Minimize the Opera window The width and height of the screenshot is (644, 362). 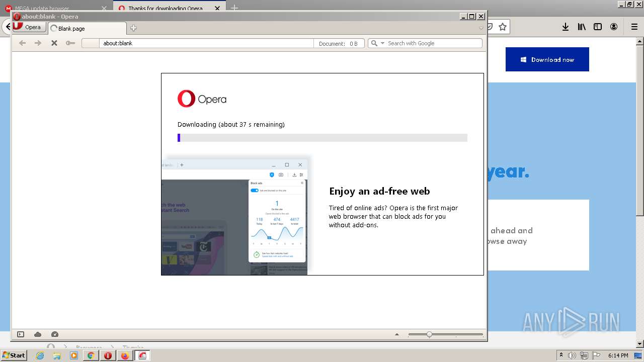click(x=463, y=17)
